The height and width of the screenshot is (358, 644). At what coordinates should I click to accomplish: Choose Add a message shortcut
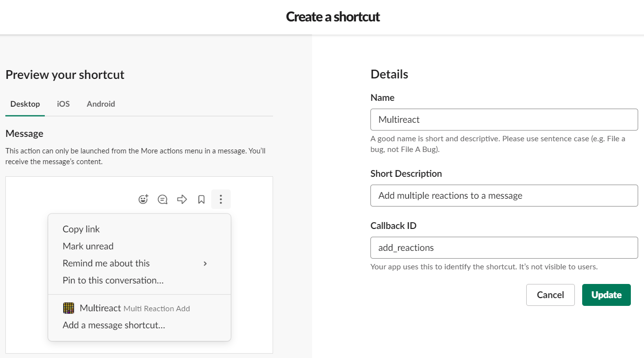coord(139,325)
